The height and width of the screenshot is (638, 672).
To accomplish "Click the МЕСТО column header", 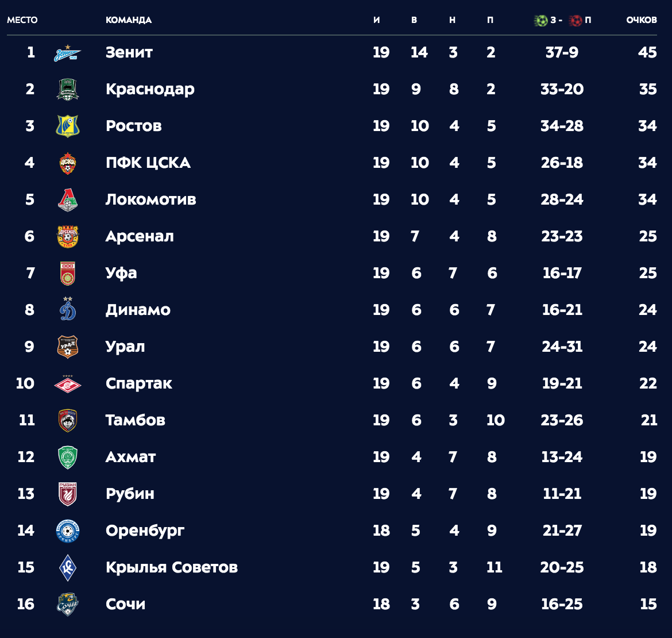I will tap(22, 20).
